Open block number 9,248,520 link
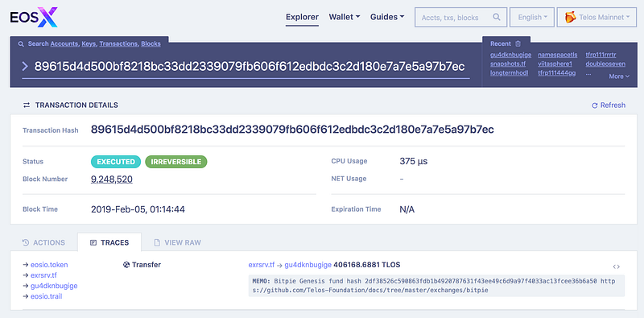644x318 pixels. tap(112, 180)
